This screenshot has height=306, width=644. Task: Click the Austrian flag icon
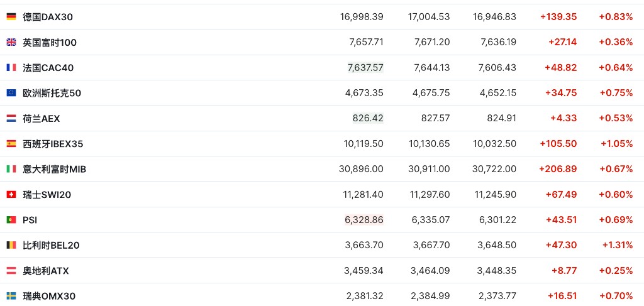coord(11,271)
